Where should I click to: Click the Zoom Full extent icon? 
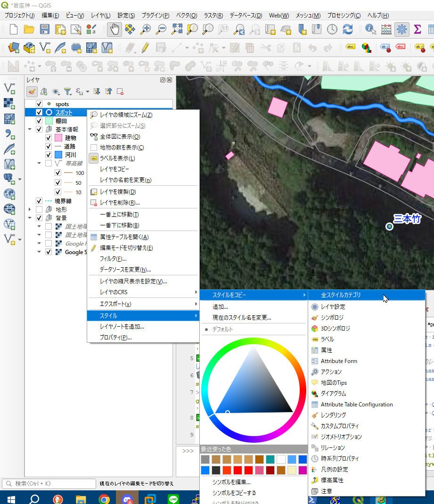point(177,29)
